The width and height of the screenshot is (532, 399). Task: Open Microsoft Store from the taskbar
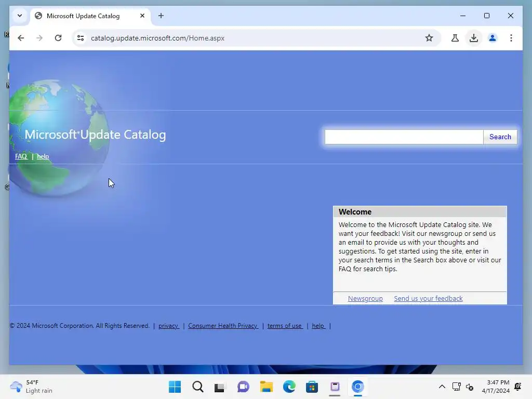click(x=312, y=387)
